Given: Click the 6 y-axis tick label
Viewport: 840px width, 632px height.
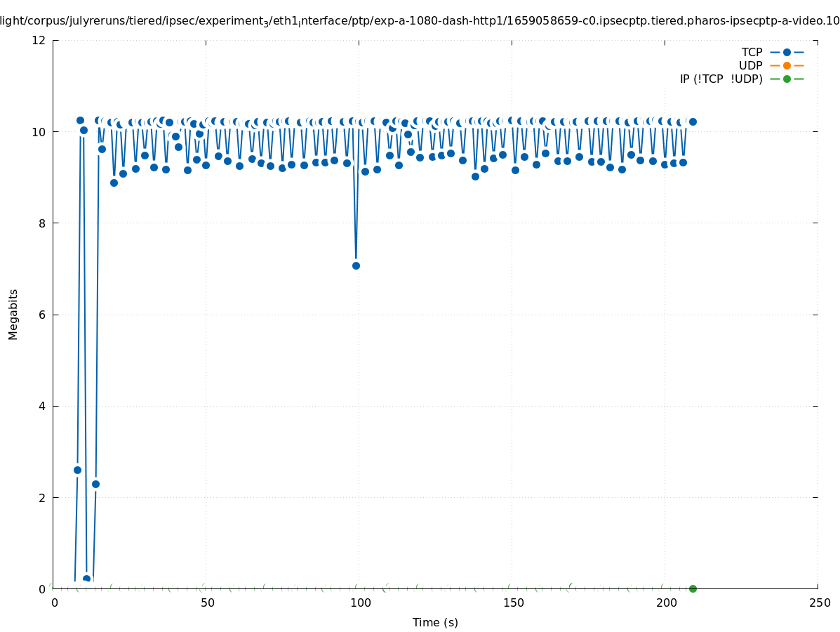Looking at the screenshot, I should (42, 315).
